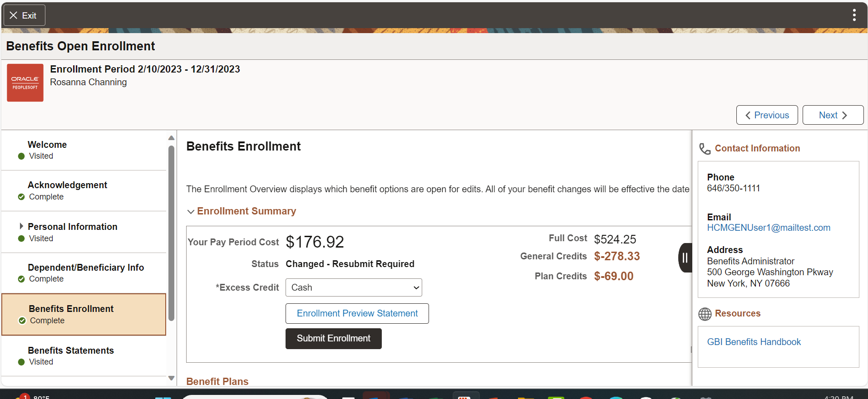Open the Acknowledgement step
This screenshot has width=868, height=399.
67,185
